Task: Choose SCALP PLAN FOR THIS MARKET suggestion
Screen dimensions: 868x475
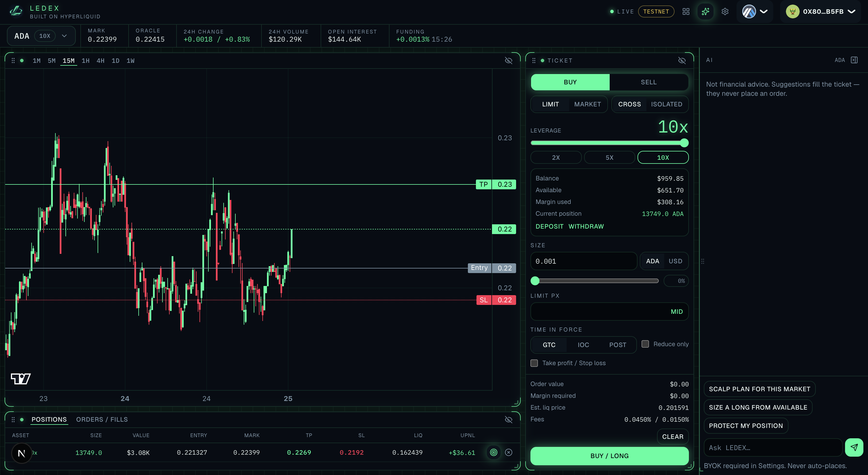Action: [x=759, y=389]
